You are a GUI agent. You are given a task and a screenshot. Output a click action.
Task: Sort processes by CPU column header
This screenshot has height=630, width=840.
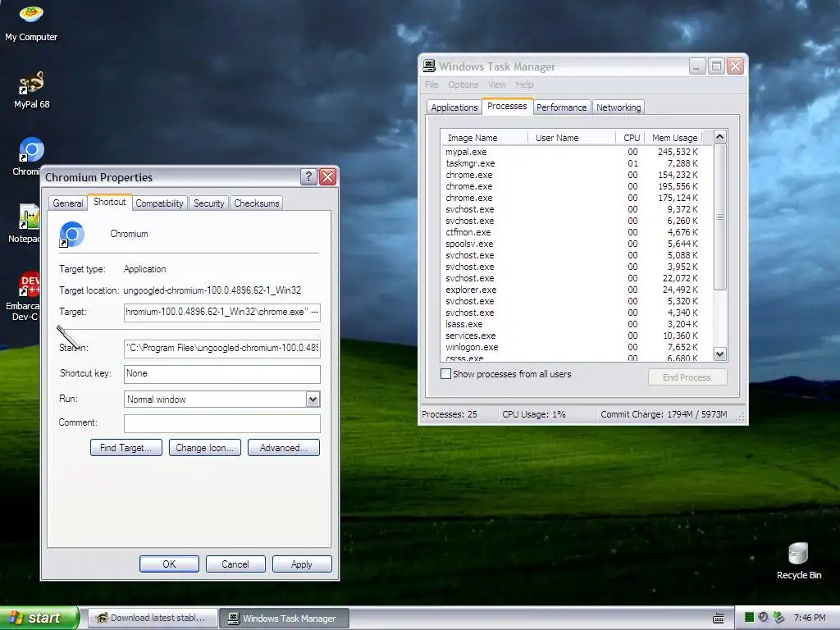[630, 138]
